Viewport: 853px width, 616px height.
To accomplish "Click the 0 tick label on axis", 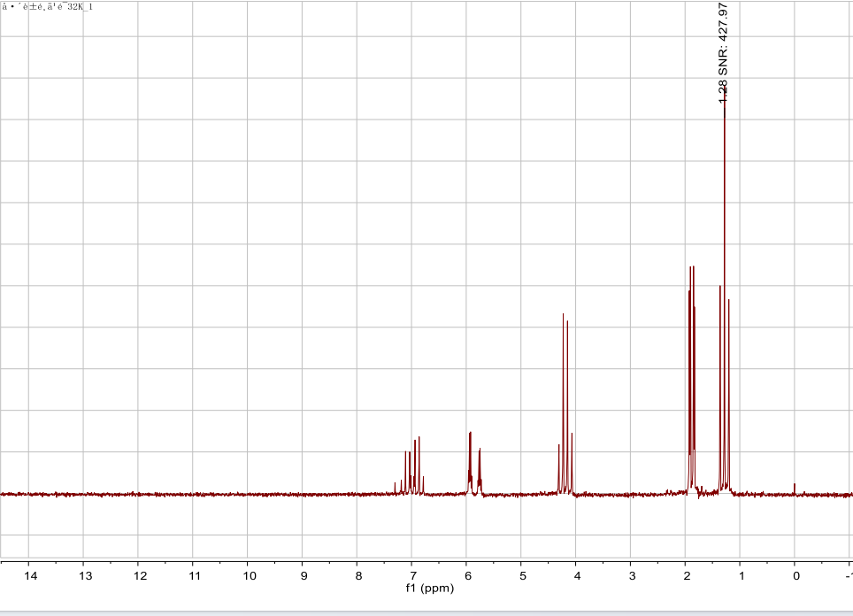I will (x=795, y=576).
